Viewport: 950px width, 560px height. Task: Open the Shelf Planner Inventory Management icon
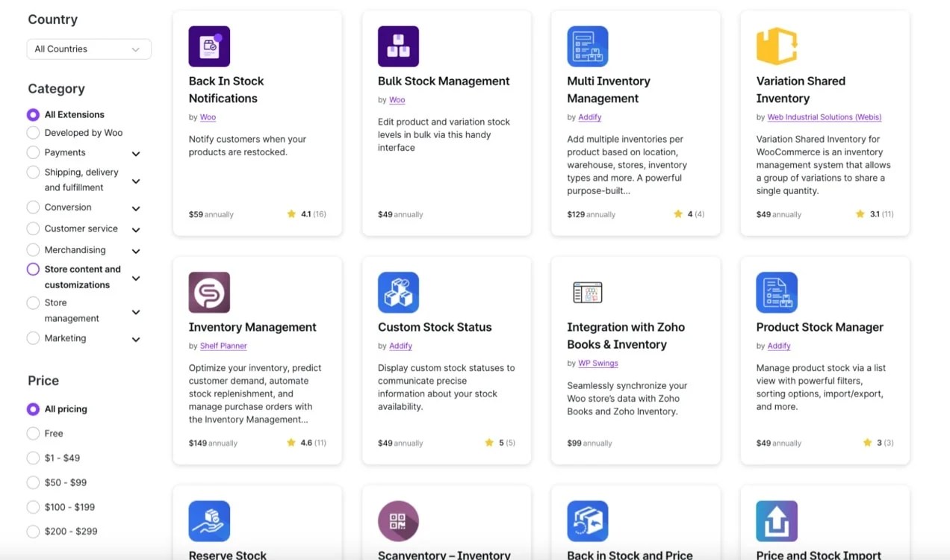pos(209,292)
